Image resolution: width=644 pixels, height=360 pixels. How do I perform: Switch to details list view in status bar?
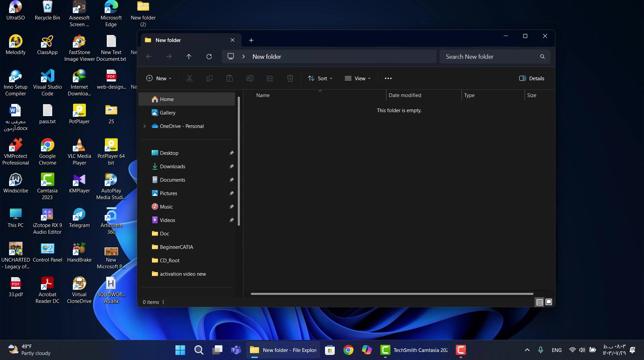[539, 302]
